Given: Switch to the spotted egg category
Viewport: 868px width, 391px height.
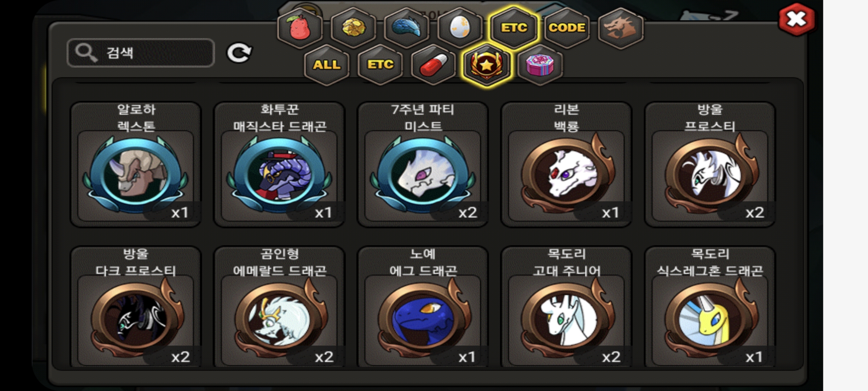Looking at the screenshot, I should pyautogui.click(x=460, y=28).
